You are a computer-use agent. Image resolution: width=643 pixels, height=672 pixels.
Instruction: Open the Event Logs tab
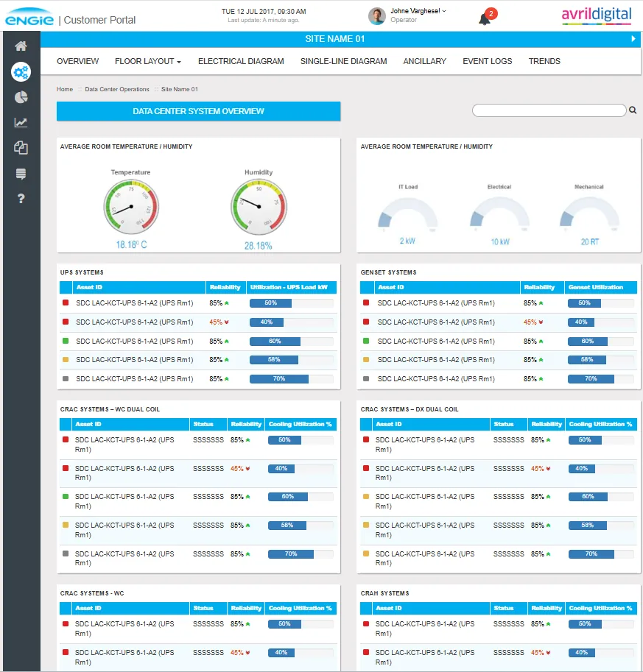pos(488,61)
